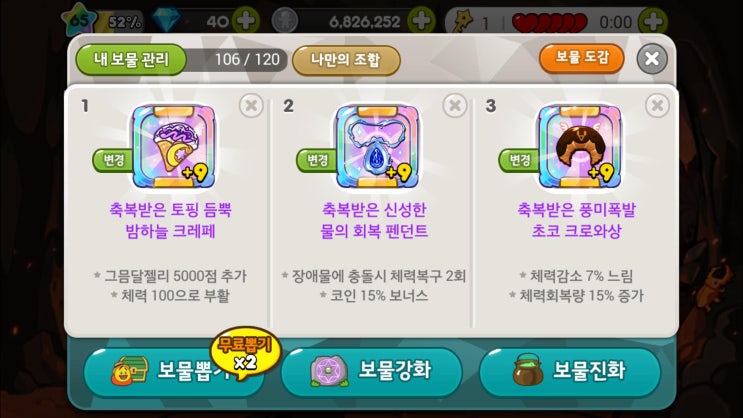Click 변경 button on slot 1 treasure
The height and width of the screenshot is (418, 743).
coord(113,160)
